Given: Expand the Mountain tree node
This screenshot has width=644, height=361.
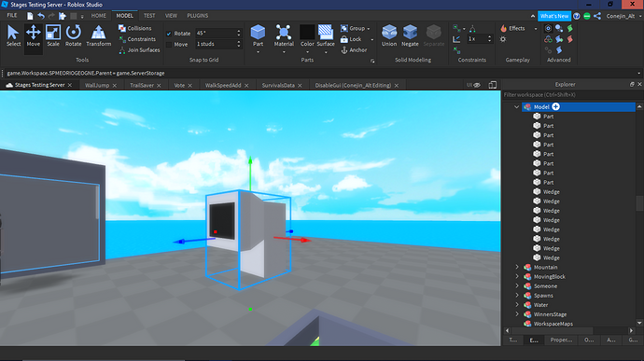Looking at the screenshot, I should 517,267.
